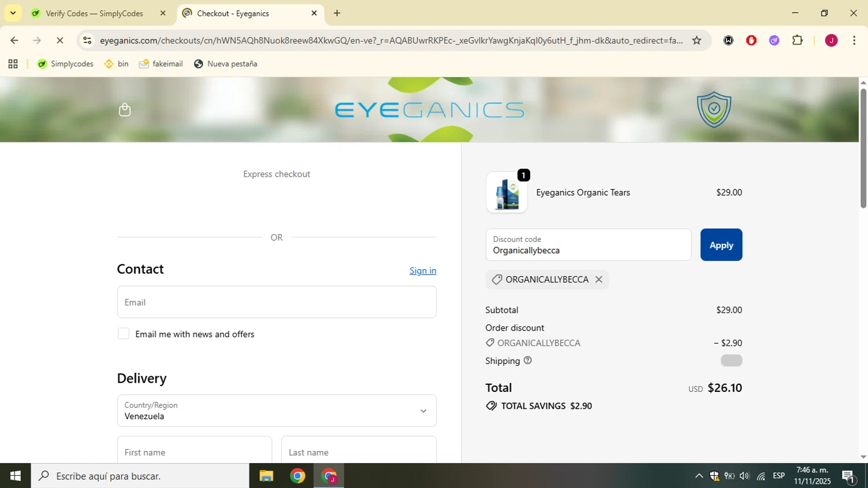Image resolution: width=868 pixels, height=488 pixels.
Task: Open the fakeimail bookmark
Action: [x=161, y=64]
